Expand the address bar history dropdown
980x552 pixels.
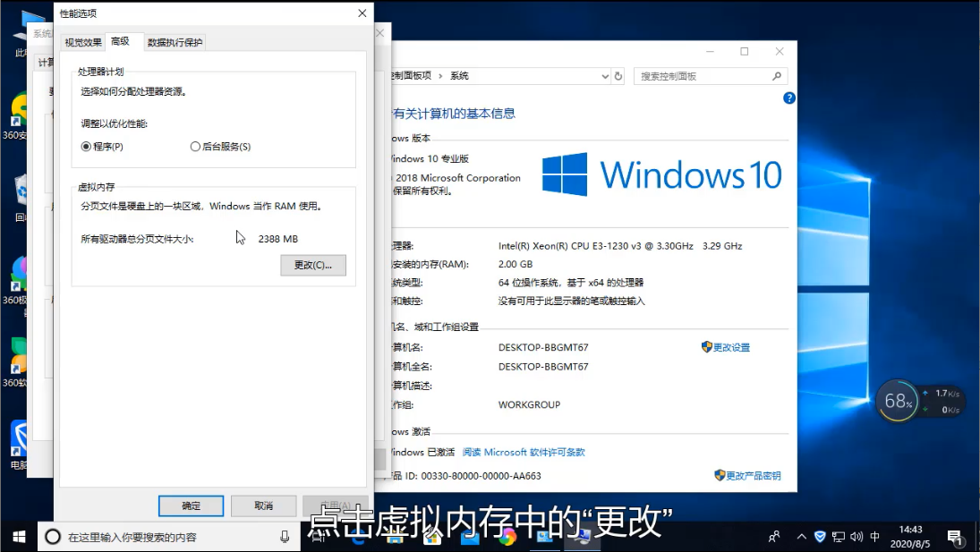coord(605,76)
